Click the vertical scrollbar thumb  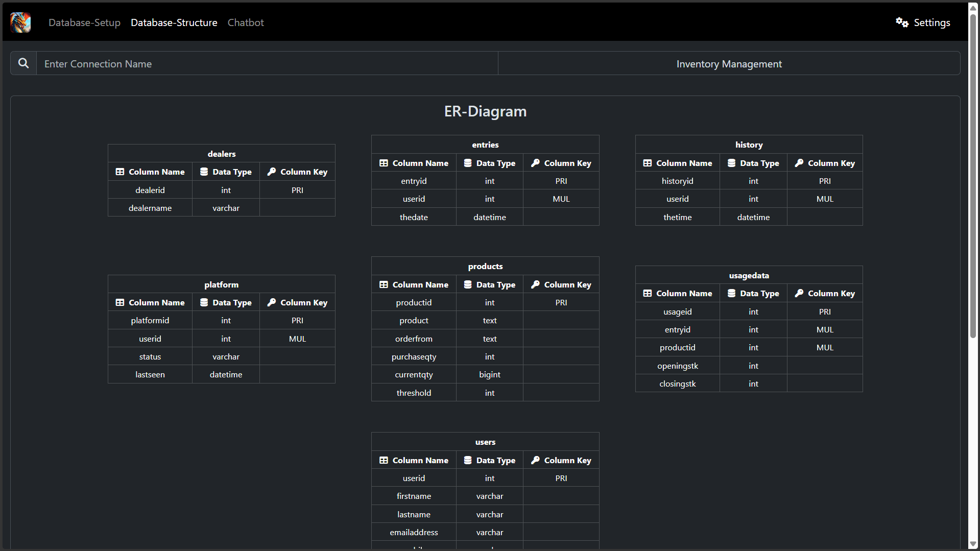click(x=973, y=174)
